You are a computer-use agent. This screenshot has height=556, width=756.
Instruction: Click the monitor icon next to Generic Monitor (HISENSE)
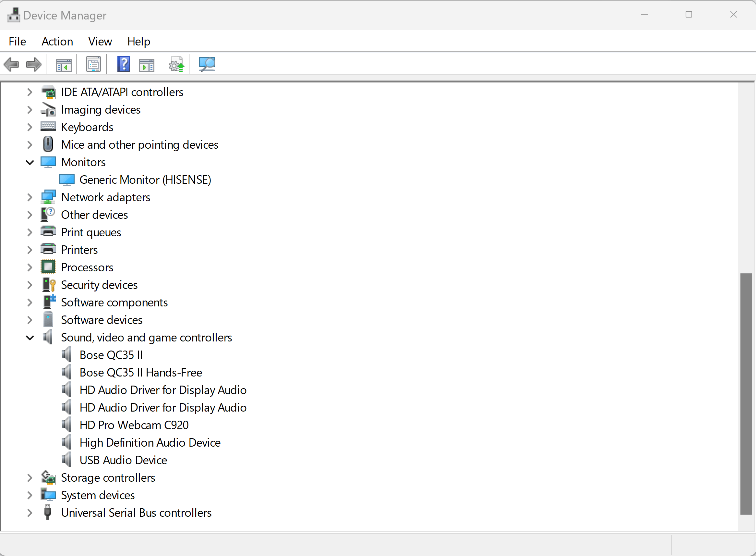coord(66,179)
